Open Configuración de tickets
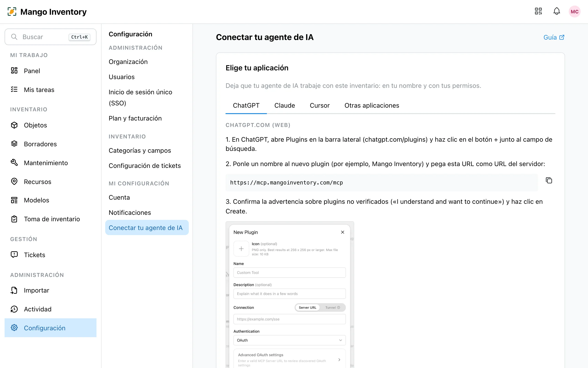Viewport: 588px width, 368px height. (147, 166)
